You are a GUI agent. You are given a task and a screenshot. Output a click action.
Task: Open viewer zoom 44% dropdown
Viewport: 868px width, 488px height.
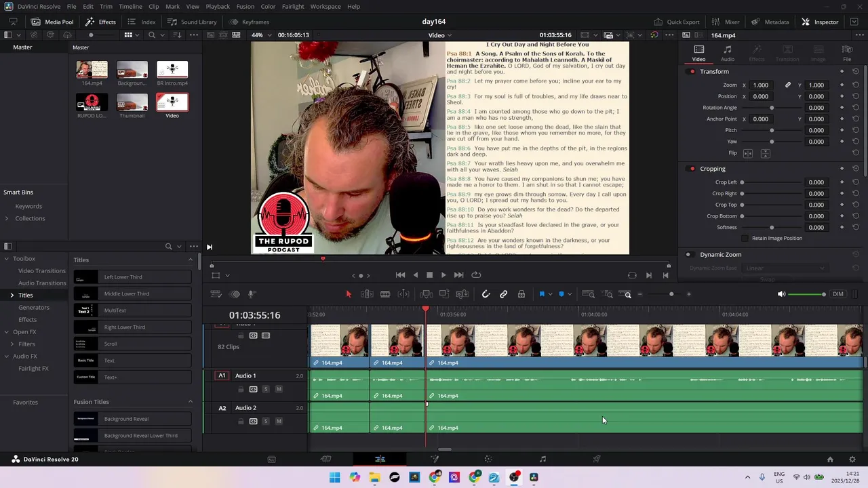(261, 35)
